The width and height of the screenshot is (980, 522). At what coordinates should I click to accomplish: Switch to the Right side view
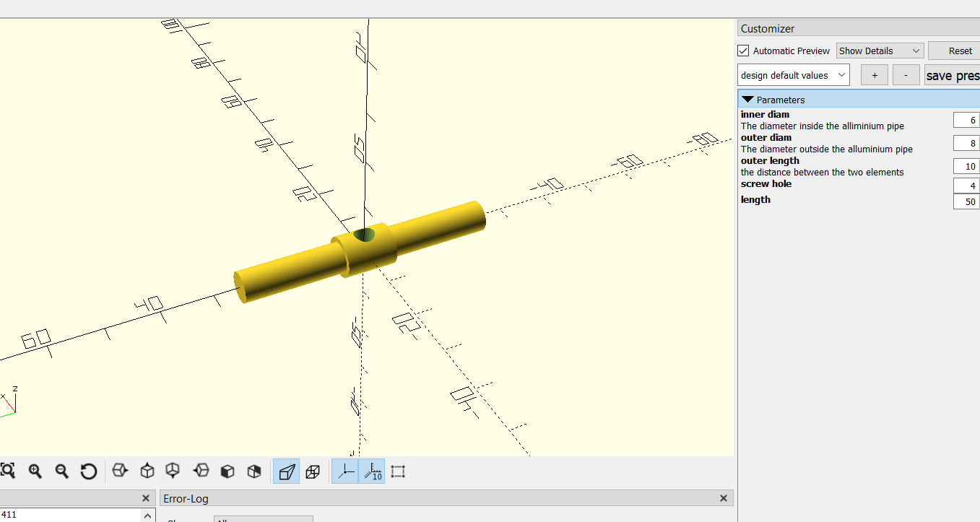click(x=120, y=471)
